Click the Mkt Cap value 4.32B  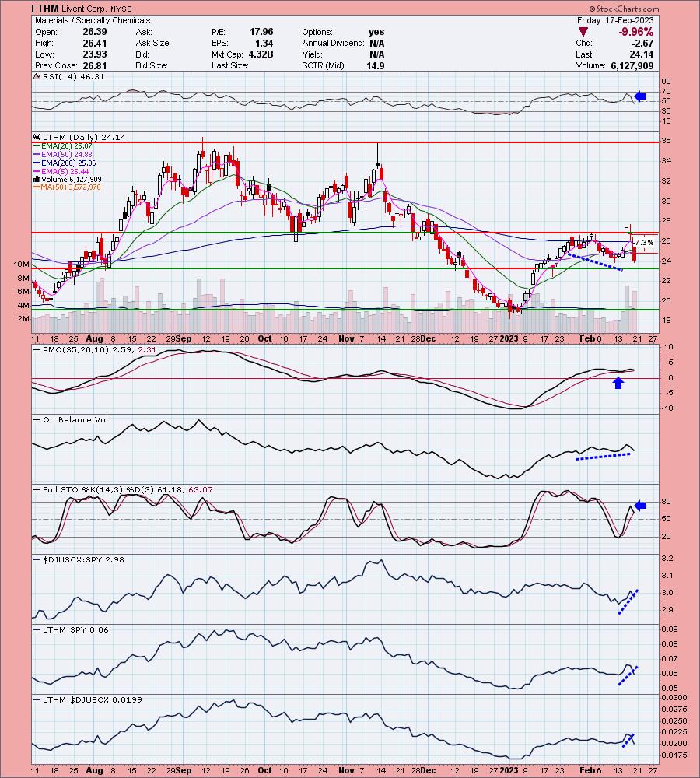[261, 54]
